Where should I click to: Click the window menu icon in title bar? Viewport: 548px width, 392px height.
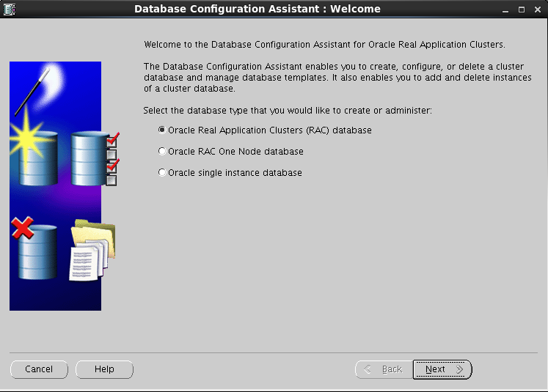pyautogui.click(x=10, y=9)
